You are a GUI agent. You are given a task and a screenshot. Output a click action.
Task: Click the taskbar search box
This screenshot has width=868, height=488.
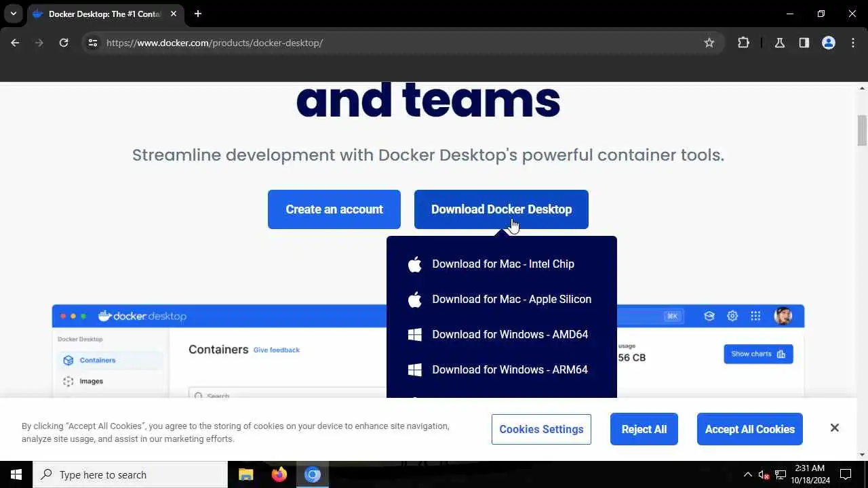tap(130, 474)
